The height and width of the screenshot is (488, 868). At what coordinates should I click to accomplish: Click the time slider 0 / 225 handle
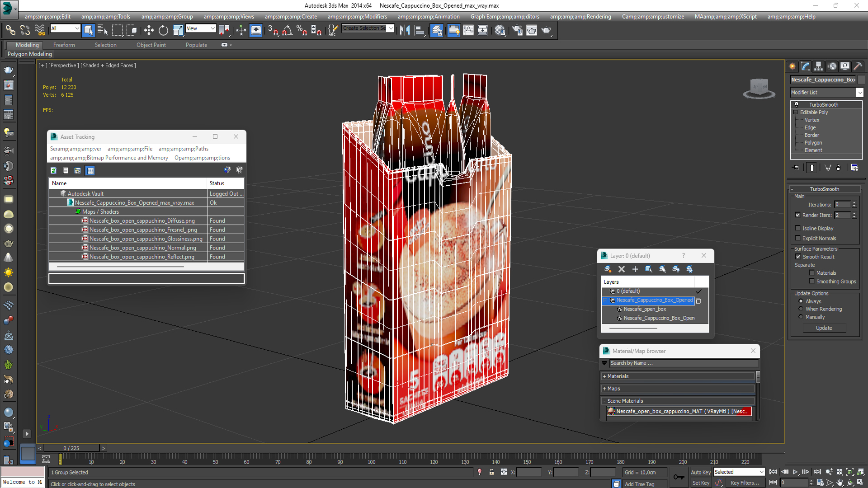(71, 448)
